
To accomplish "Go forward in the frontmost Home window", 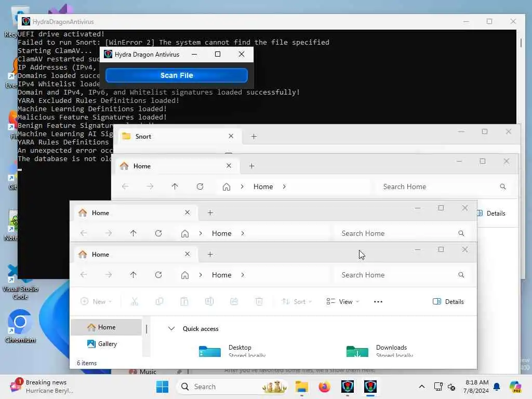I will 108,275.
